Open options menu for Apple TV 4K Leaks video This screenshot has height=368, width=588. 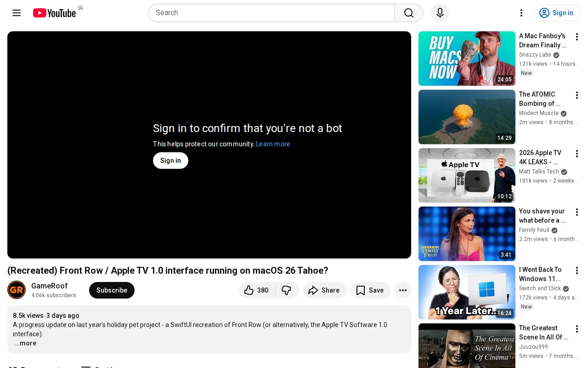(x=577, y=154)
